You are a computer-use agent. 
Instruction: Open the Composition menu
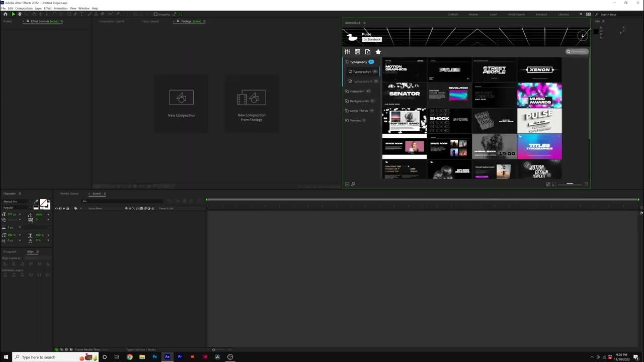tap(24, 9)
